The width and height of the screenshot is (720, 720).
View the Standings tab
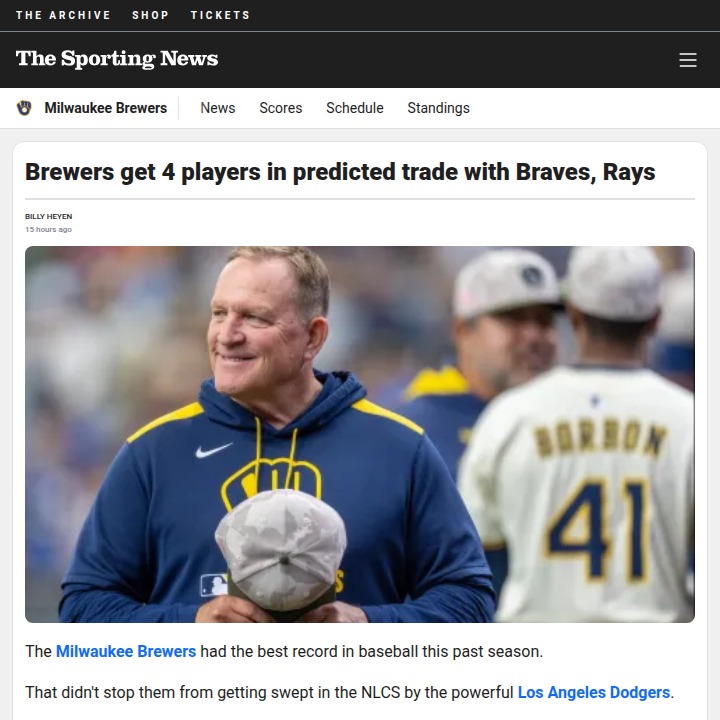click(x=439, y=108)
